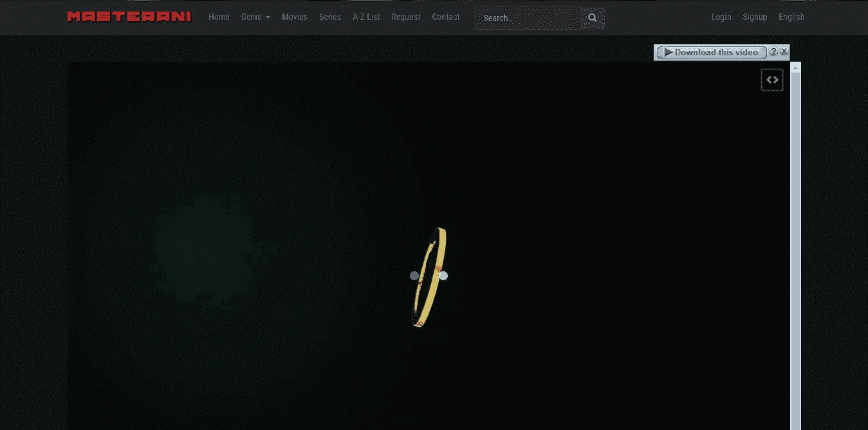Select the English language option
Viewport: 868px width, 430px height.
(x=791, y=17)
